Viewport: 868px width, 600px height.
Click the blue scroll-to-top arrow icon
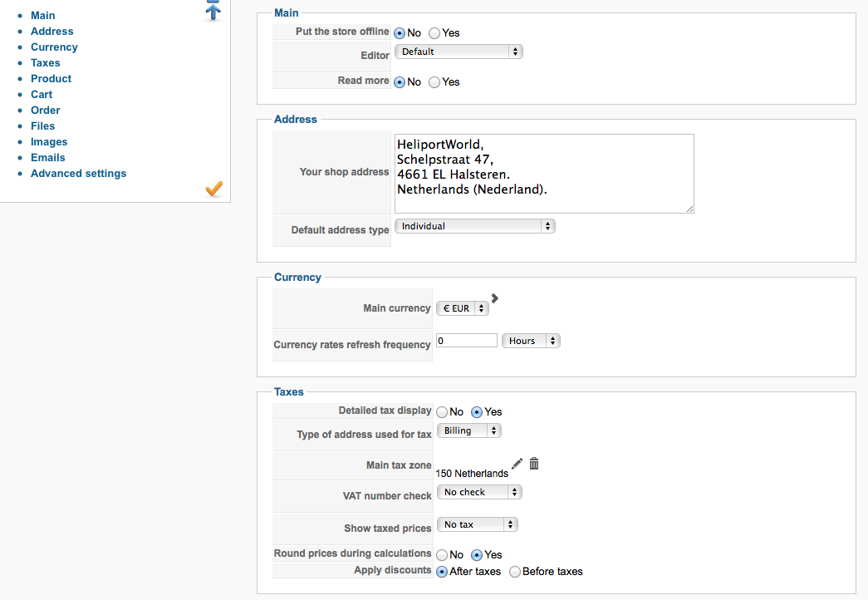coord(213,11)
